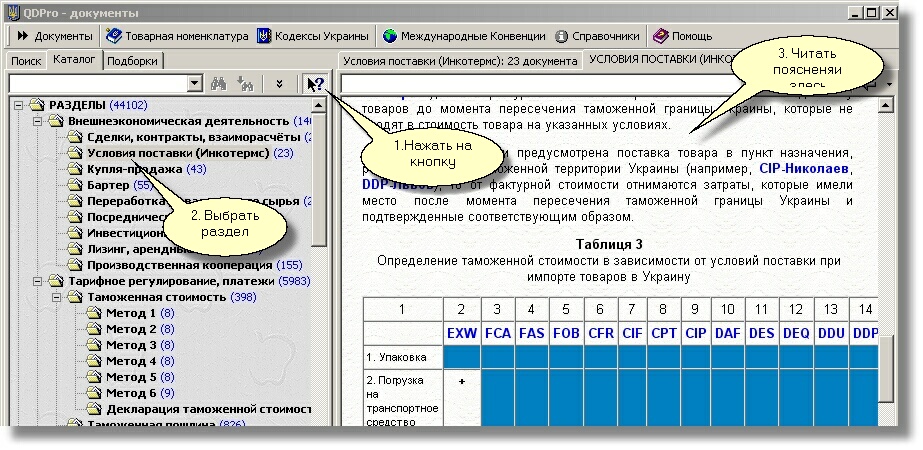Select Производственная кооперация section
Viewport: 923px width, 450px height.
[x=179, y=265]
